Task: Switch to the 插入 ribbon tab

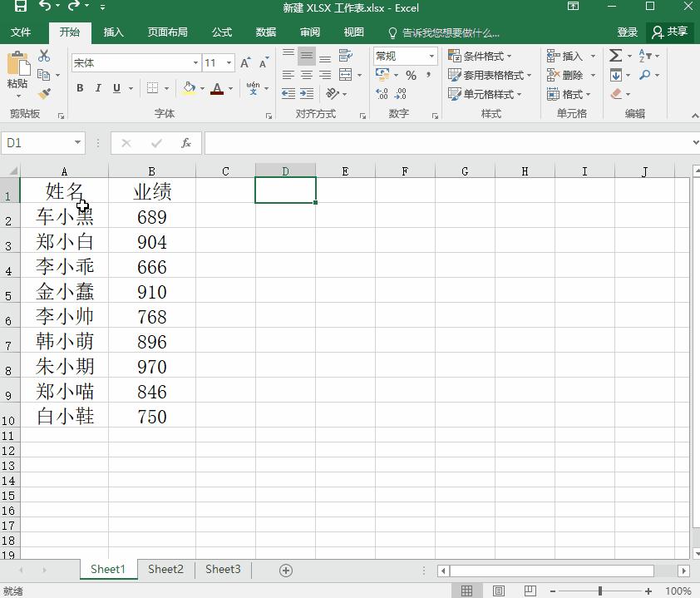Action: coord(113,32)
